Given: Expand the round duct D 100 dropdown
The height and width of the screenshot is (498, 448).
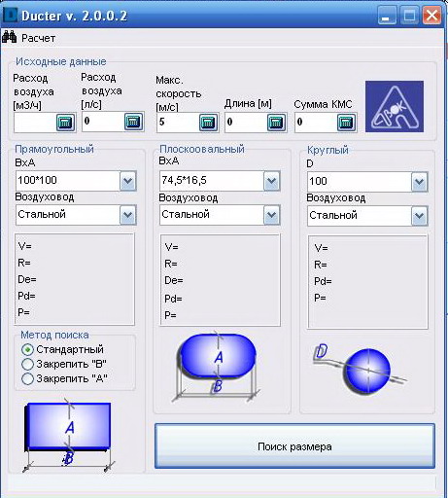Looking at the screenshot, I should (419, 182).
